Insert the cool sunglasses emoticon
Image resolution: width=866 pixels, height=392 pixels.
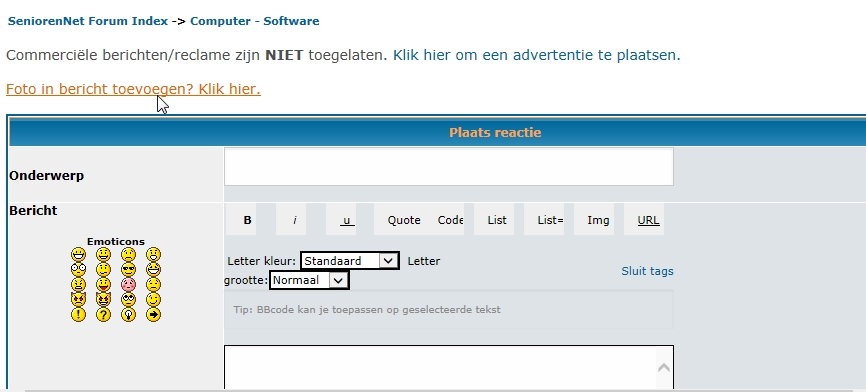[x=129, y=269]
